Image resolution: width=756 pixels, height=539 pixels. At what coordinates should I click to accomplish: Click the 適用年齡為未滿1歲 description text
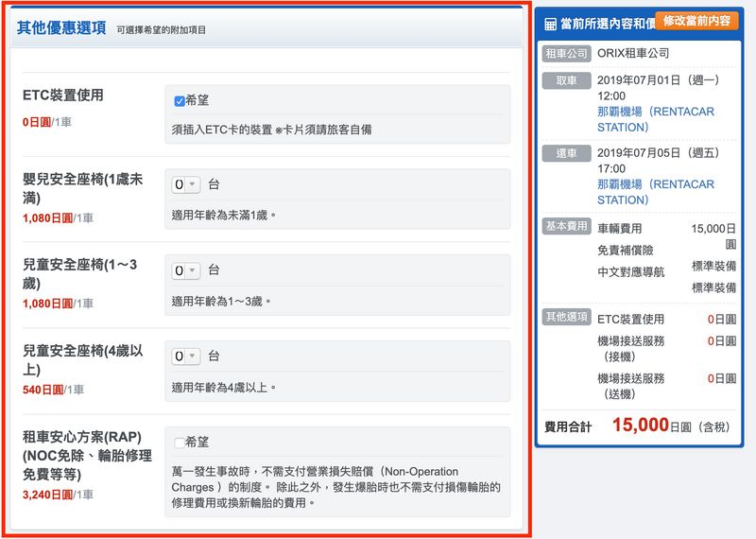click(224, 216)
